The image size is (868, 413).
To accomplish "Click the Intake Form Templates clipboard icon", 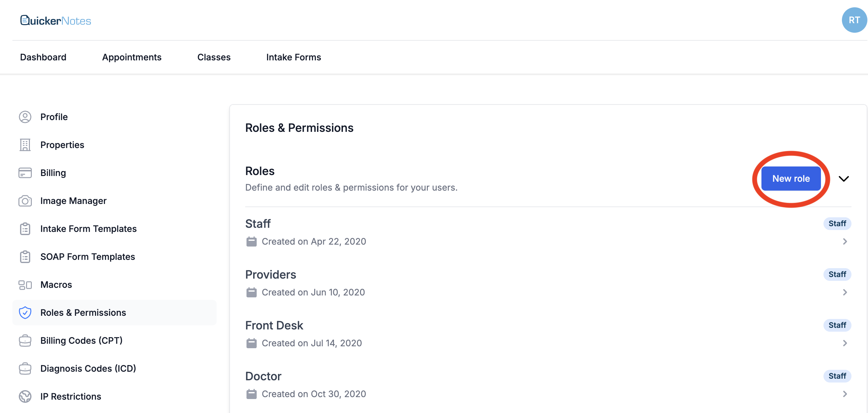I will (x=25, y=229).
